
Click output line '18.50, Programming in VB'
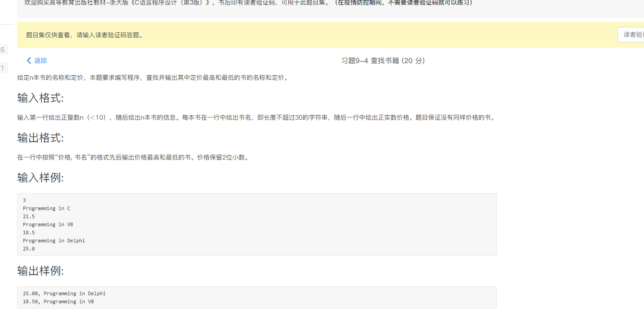pyautogui.click(x=58, y=301)
